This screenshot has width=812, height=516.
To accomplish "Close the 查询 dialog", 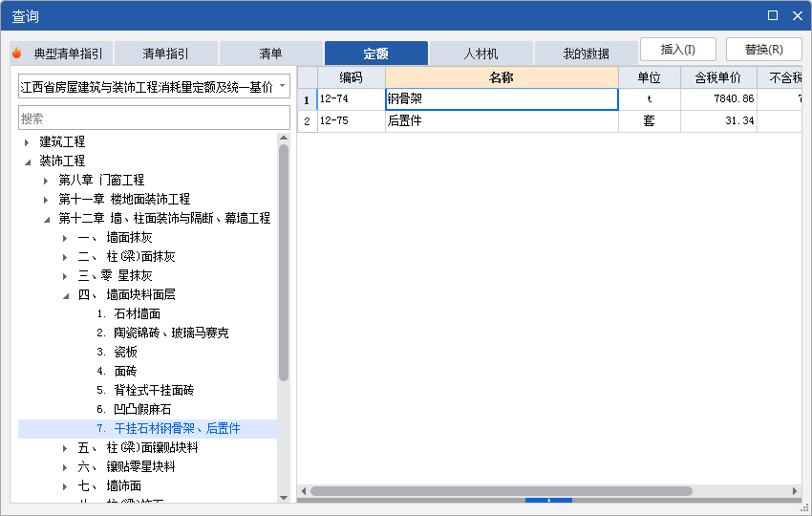I will [x=798, y=15].
